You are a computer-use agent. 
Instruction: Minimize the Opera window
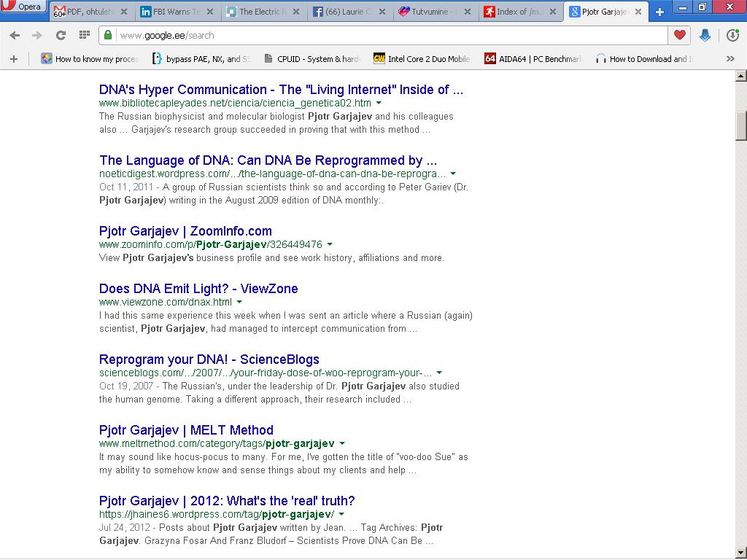[x=683, y=7]
